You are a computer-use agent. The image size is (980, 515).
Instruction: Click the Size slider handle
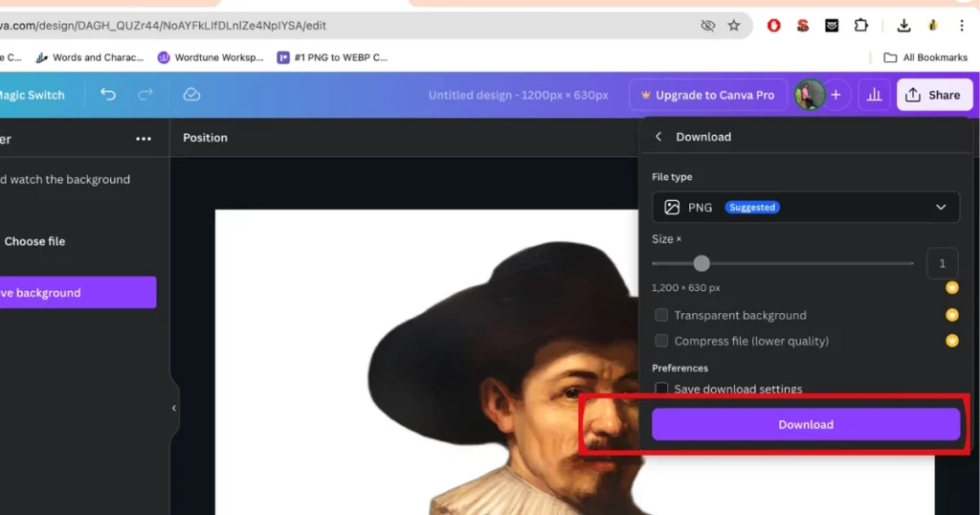click(x=702, y=263)
